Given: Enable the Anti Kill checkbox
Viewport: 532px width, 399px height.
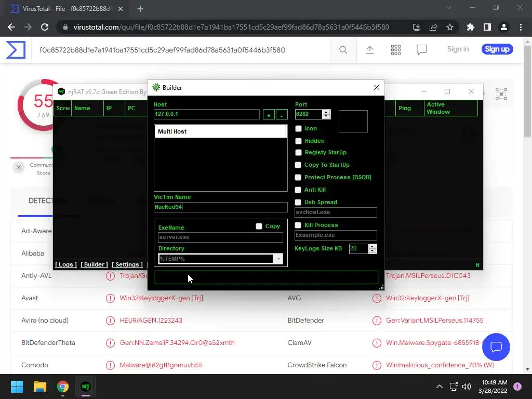Looking at the screenshot, I should click(x=298, y=190).
